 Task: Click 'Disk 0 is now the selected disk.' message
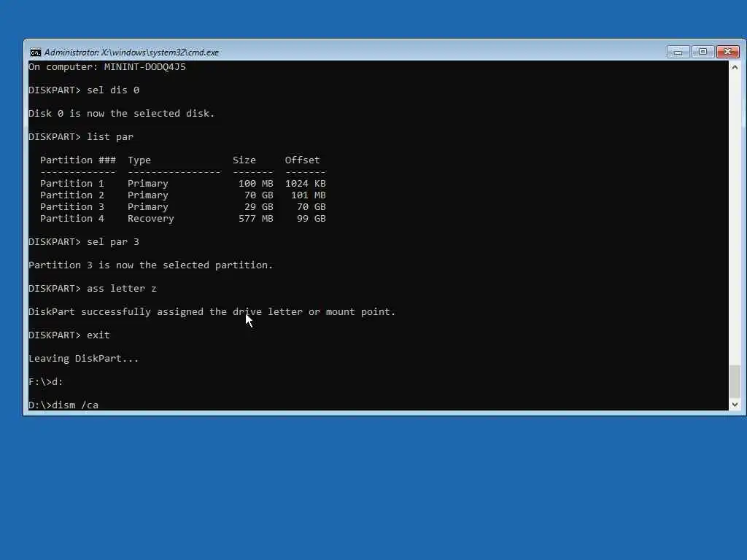tap(122, 113)
